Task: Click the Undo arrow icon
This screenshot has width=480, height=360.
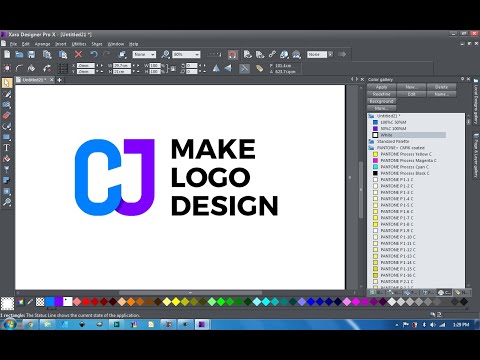Action: pos(94,54)
